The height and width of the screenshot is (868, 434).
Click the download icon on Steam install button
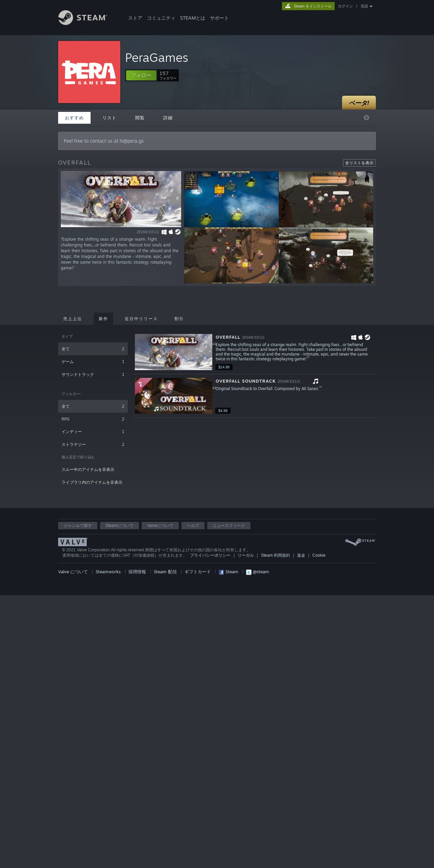288,6
